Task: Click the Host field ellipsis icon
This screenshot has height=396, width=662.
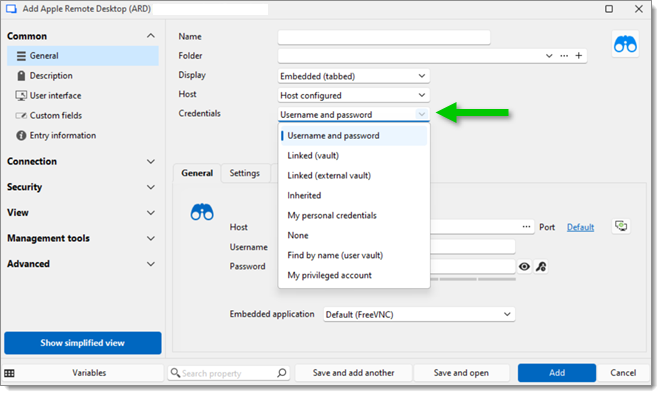Action: tap(526, 227)
